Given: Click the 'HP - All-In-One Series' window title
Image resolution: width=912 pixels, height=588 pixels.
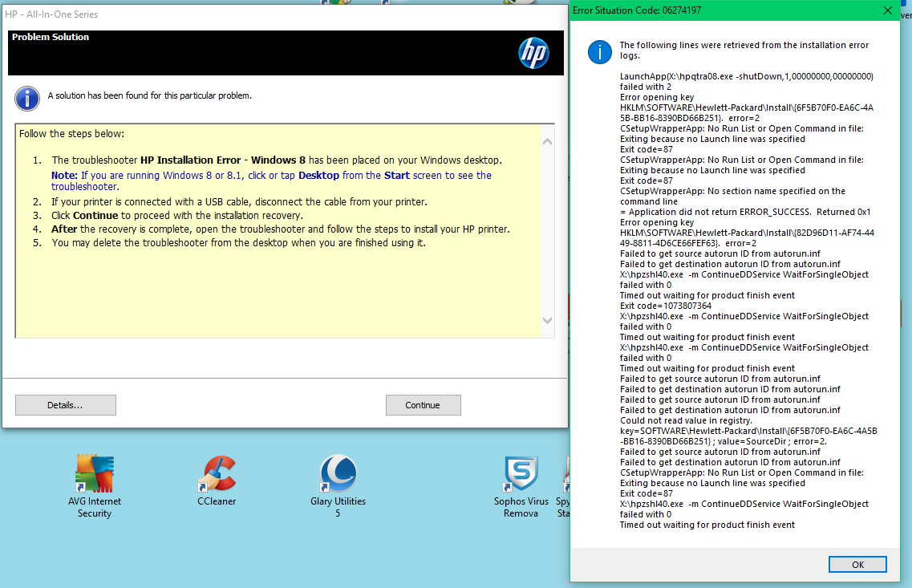Looking at the screenshot, I should click(x=51, y=14).
